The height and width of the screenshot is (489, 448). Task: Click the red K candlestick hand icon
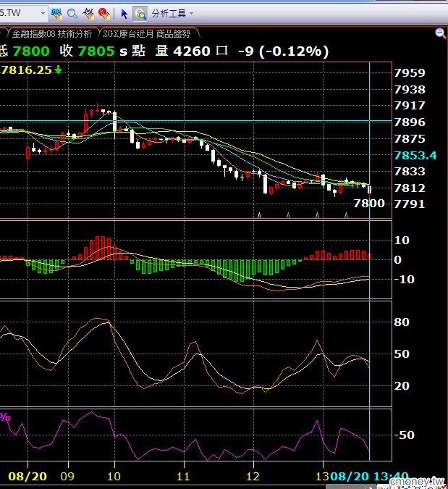tap(104, 14)
